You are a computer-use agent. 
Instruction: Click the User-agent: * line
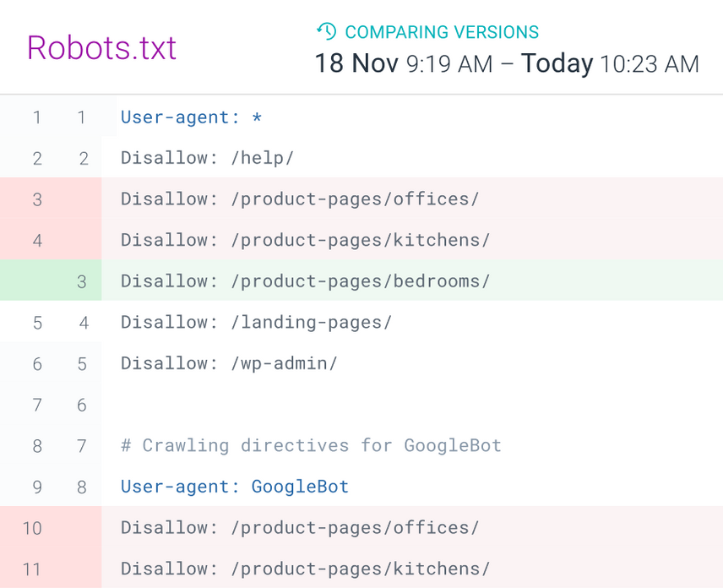pos(192,117)
